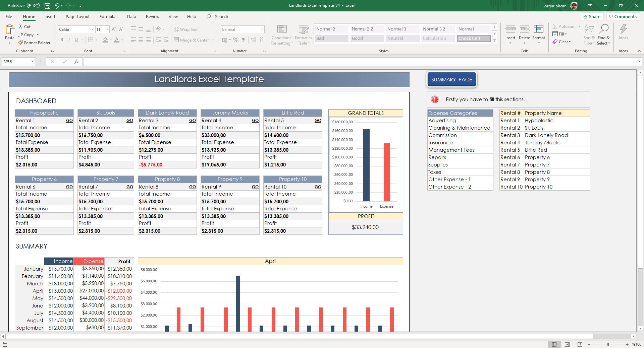Screen dimensions: 644x348
Task: Click the SUMMARY PAGE button
Action: pyautogui.click(x=451, y=79)
